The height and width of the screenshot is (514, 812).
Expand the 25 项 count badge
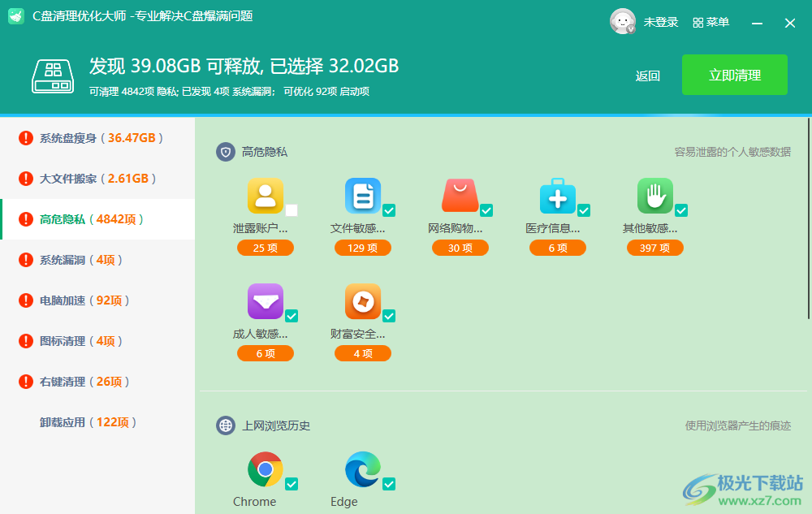[x=265, y=248]
